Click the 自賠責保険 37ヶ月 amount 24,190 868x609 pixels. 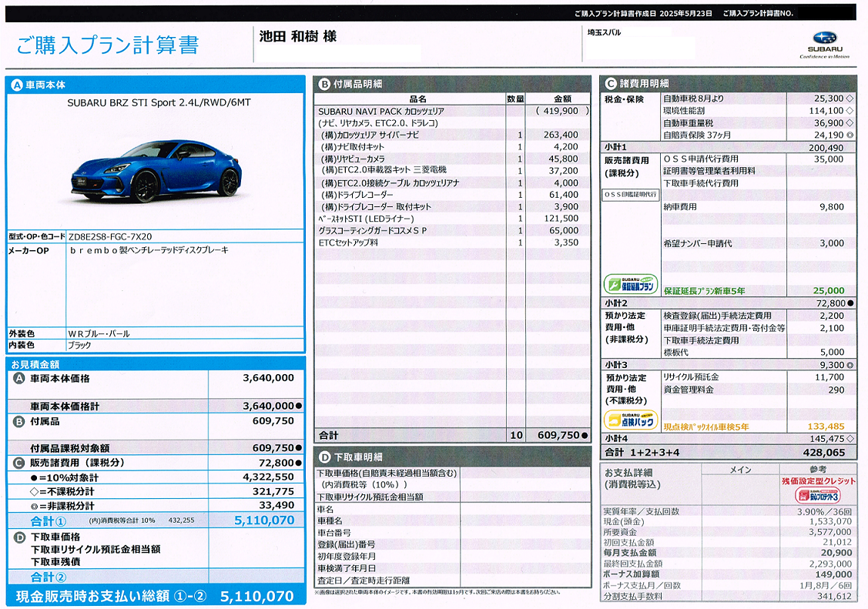(x=829, y=135)
